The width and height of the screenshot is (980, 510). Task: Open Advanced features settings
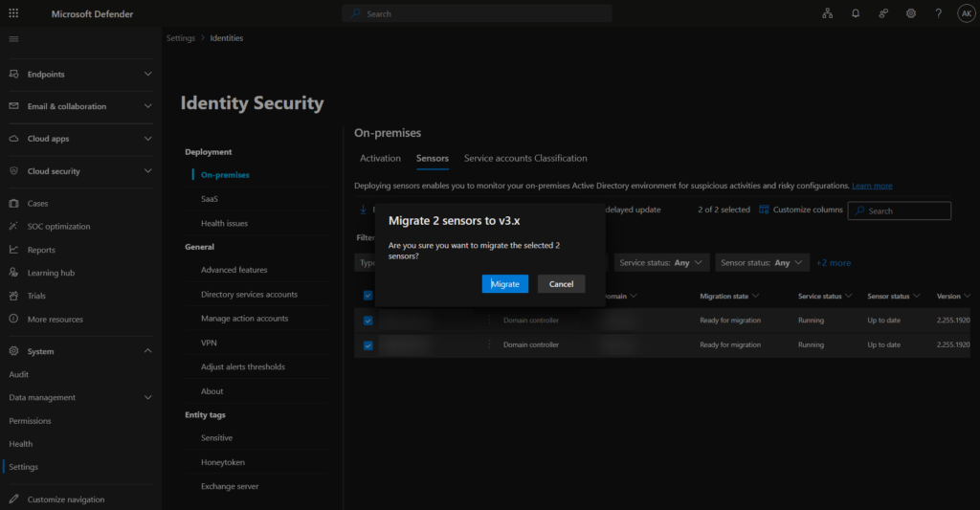(234, 270)
